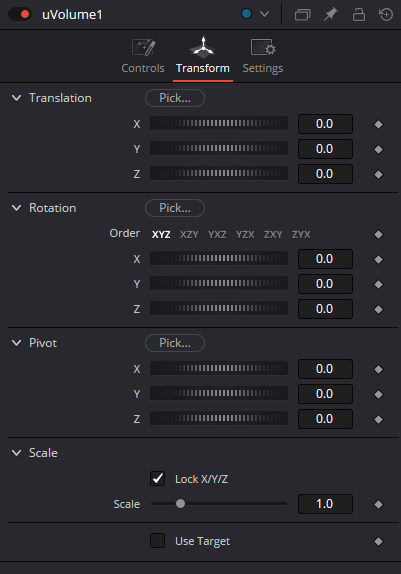The height and width of the screenshot is (574, 401).
Task: Add keyframe for Translation X
Action: pyautogui.click(x=378, y=124)
